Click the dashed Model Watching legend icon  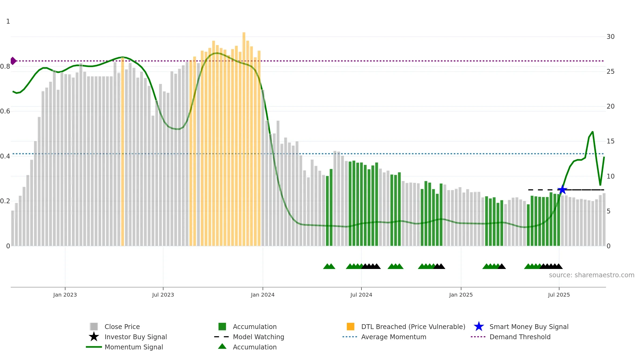[x=221, y=337]
